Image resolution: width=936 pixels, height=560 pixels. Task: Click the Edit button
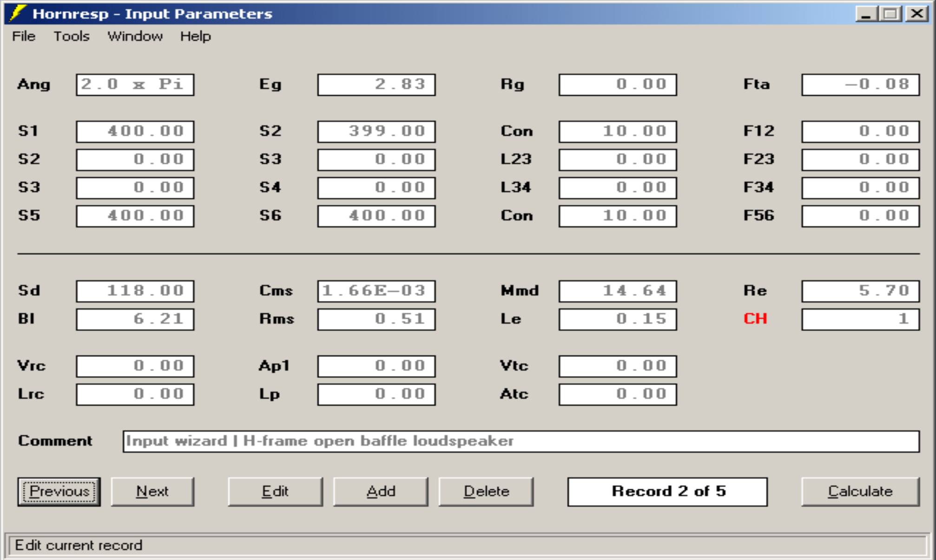275,491
